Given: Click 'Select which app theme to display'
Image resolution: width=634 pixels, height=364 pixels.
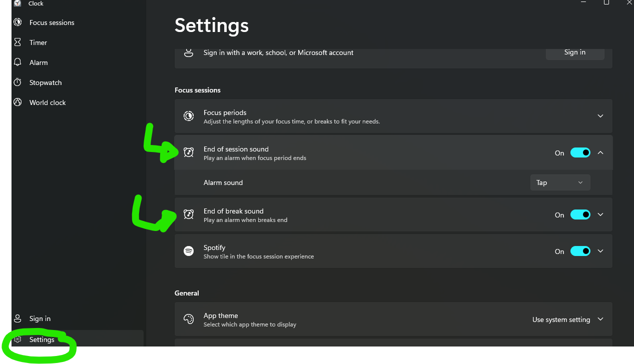Looking at the screenshot, I should point(250,324).
